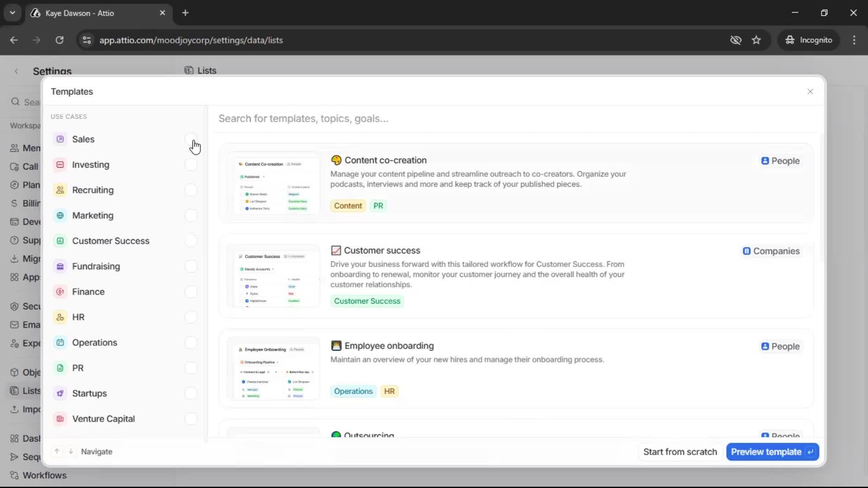Image resolution: width=868 pixels, height=488 pixels.
Task: Click the People badge on Employee onboarding
Action: [x=780, y=346]
